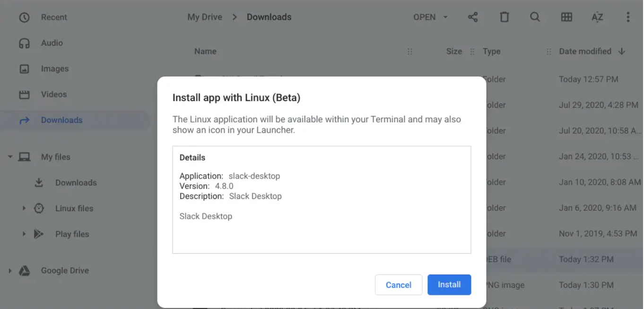This screenshot has height=309, width=644.
Task: Click the Linux files penguin icon
Action: coord(39,208)
